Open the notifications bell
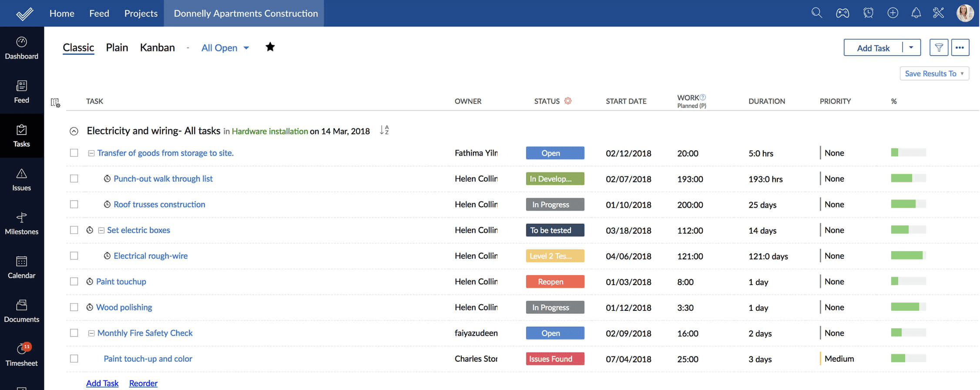This screenshot has width=980, height=390. point(916,13)
